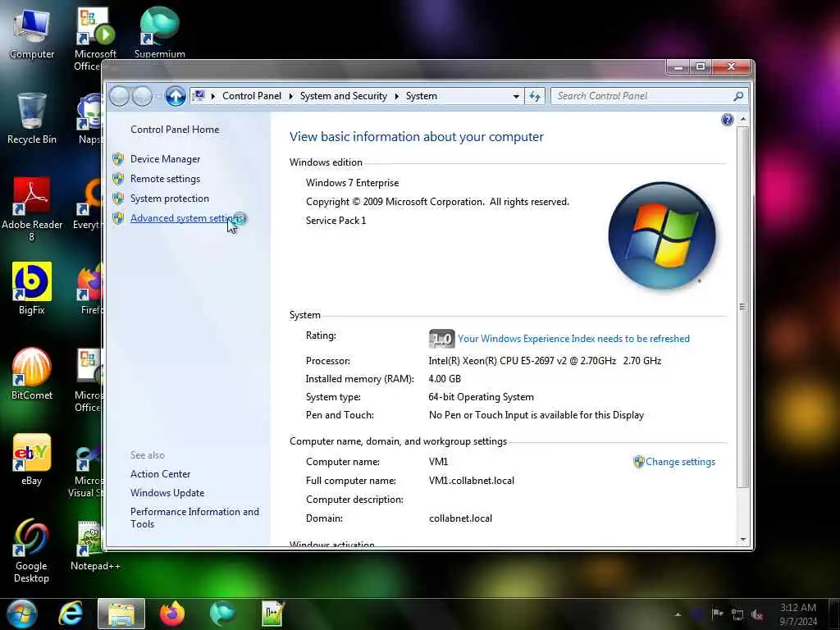Click the 4.00 GB installed memory value

(445, 379)
